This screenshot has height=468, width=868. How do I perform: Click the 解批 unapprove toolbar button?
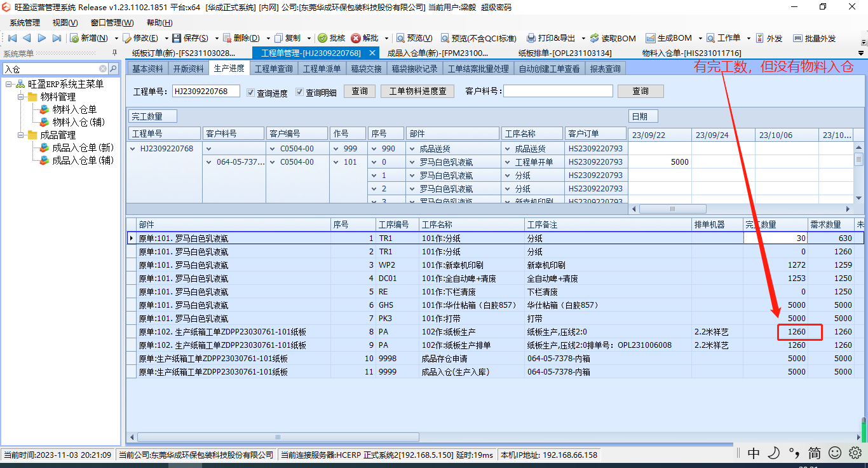(x=365, y=38)
